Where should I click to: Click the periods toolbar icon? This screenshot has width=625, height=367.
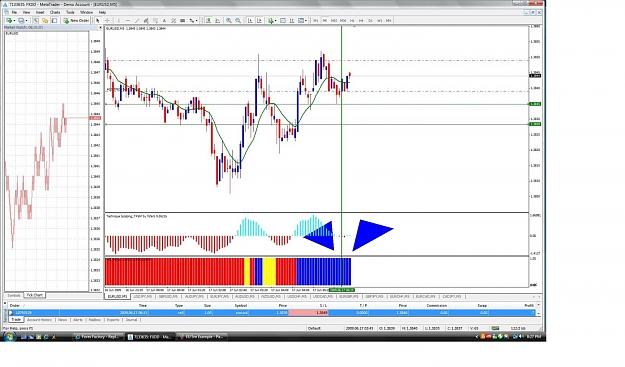point(283,20)
